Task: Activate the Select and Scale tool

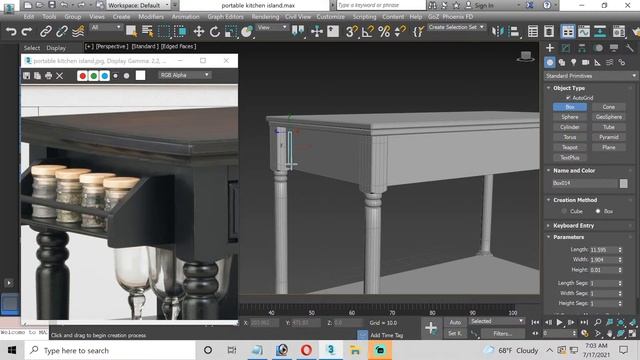Action: click(x=231, y=31)
